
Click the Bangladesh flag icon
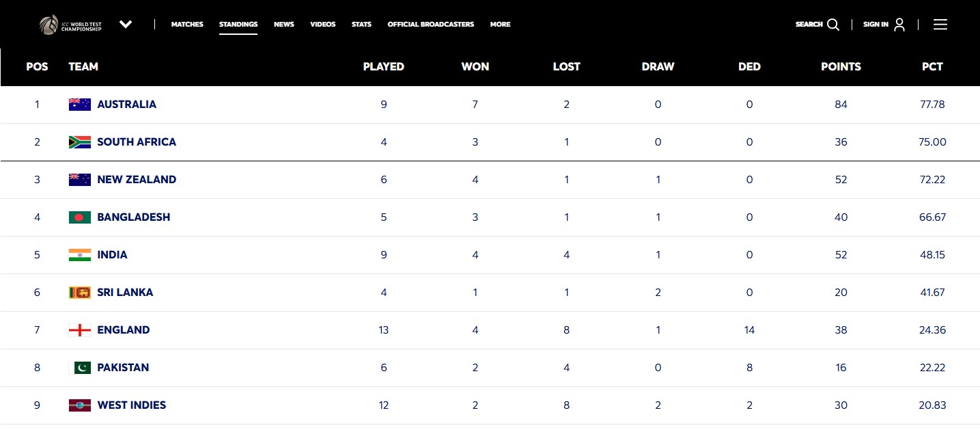(x=80, y=217)
